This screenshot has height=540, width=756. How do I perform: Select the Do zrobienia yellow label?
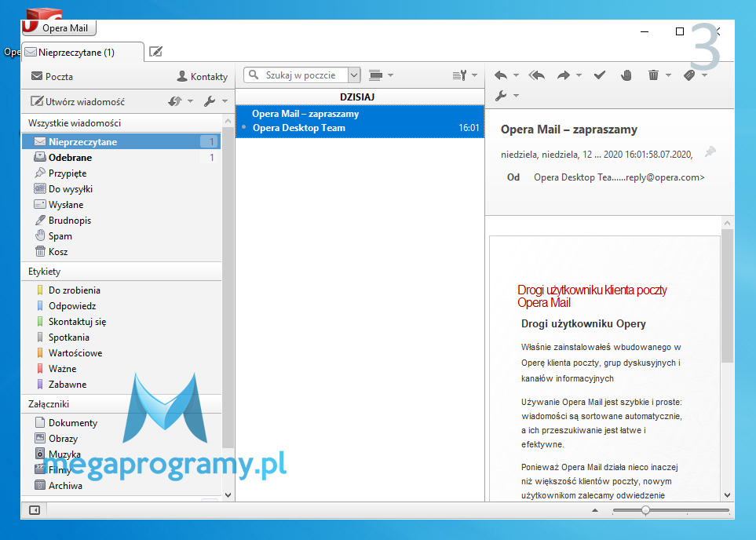(x=122, y=290)
